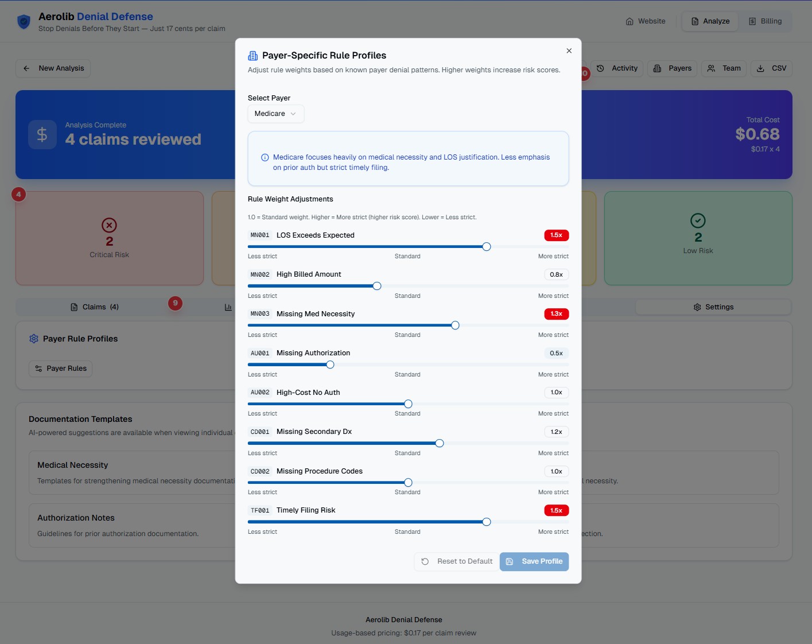
Task: Adjust the Timely Filing Risk slider
Action: click(486, 522)
